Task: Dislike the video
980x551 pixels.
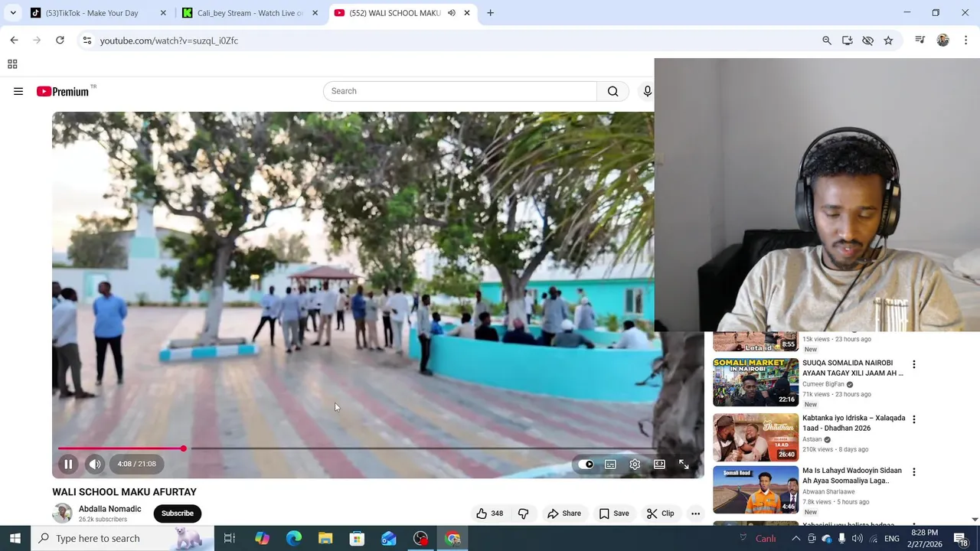Action: [x=524, y=514]
